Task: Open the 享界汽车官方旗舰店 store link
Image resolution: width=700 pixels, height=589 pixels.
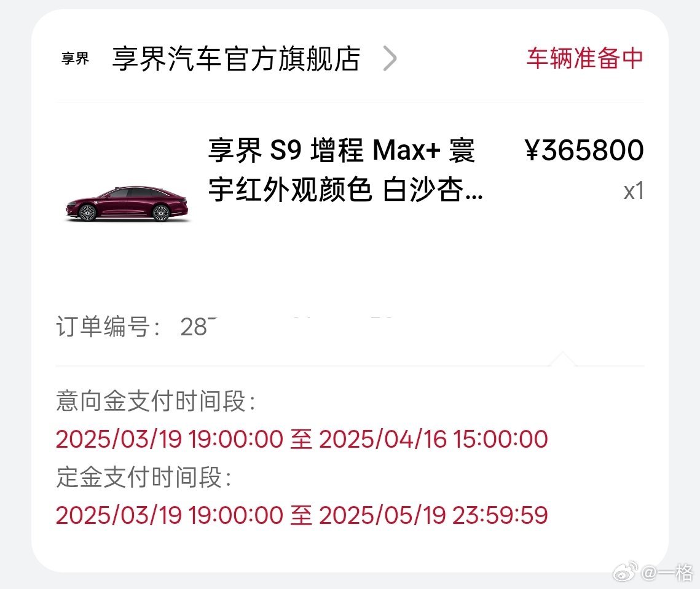Action: coord(236,58)
